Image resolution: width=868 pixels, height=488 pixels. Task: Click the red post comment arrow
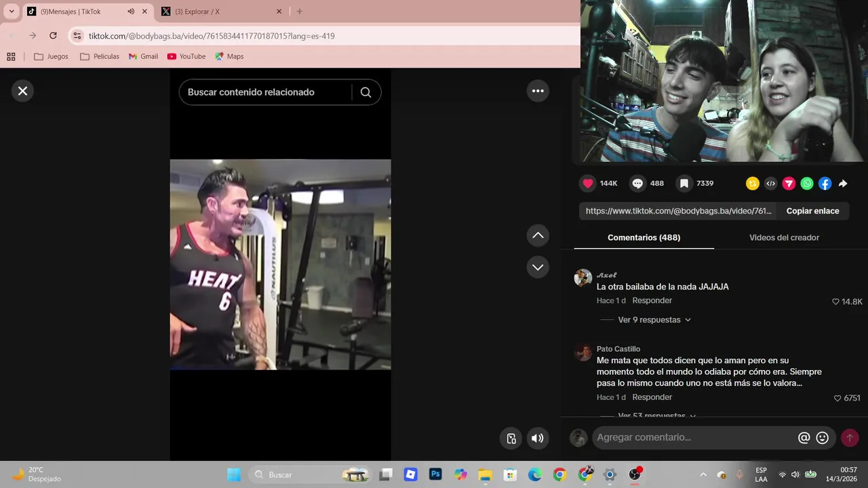pyautogui.click(x=850, y=438)
